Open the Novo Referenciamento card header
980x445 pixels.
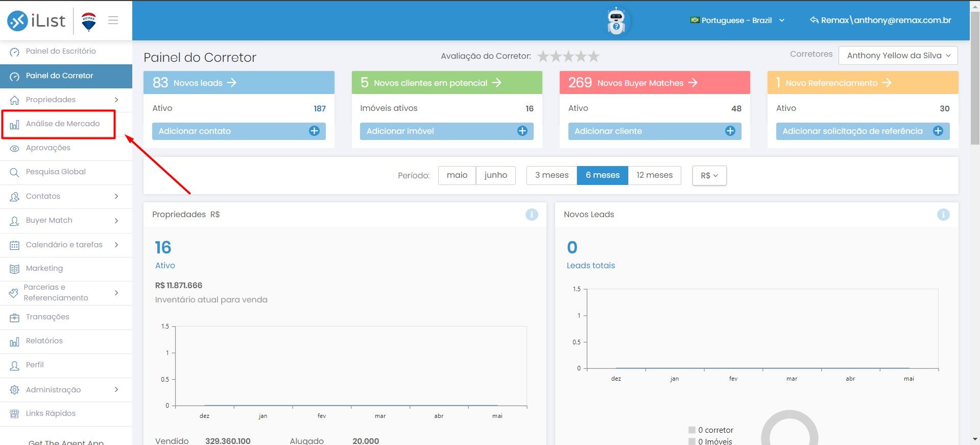[863, 83]
